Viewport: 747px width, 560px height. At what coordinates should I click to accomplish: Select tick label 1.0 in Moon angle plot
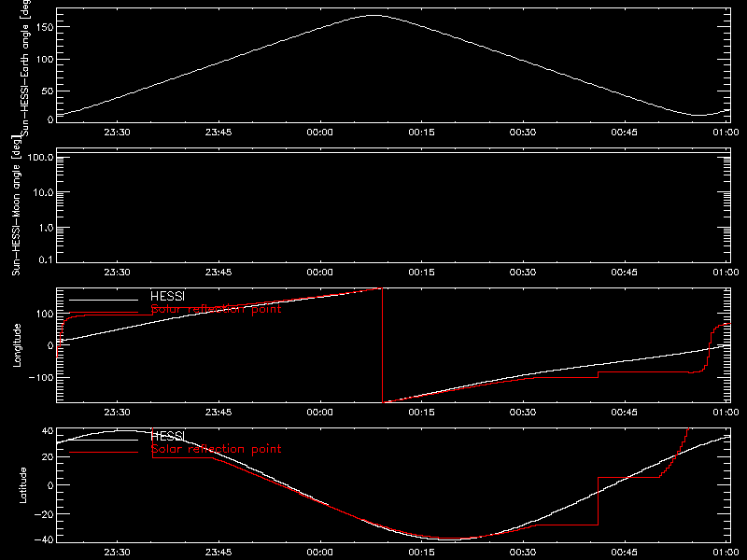pos(46,228)
